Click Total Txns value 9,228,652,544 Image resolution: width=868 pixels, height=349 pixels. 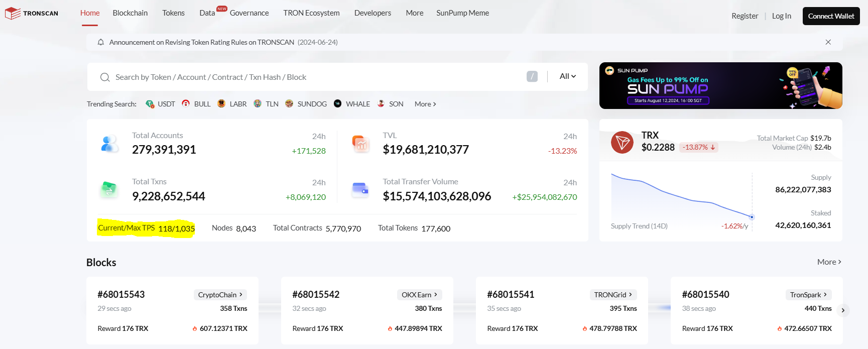pos(168,196)
